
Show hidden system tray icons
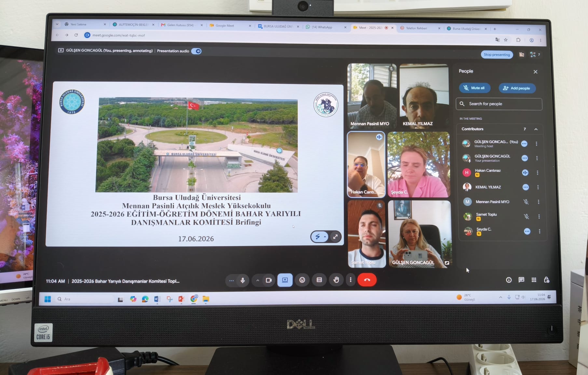pyautogui.click(x=500, y=297)
